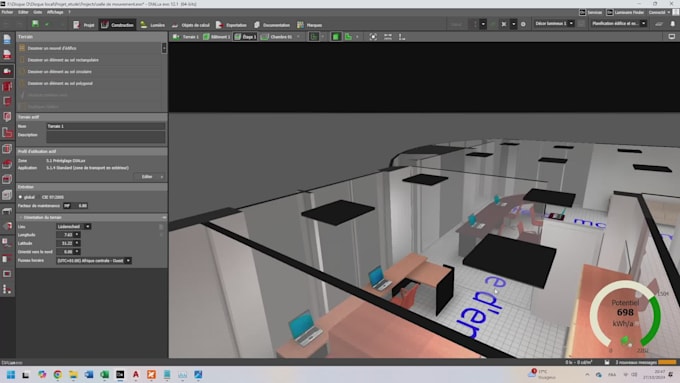Select the Terrain tool in sidebar

pos(7,71)
